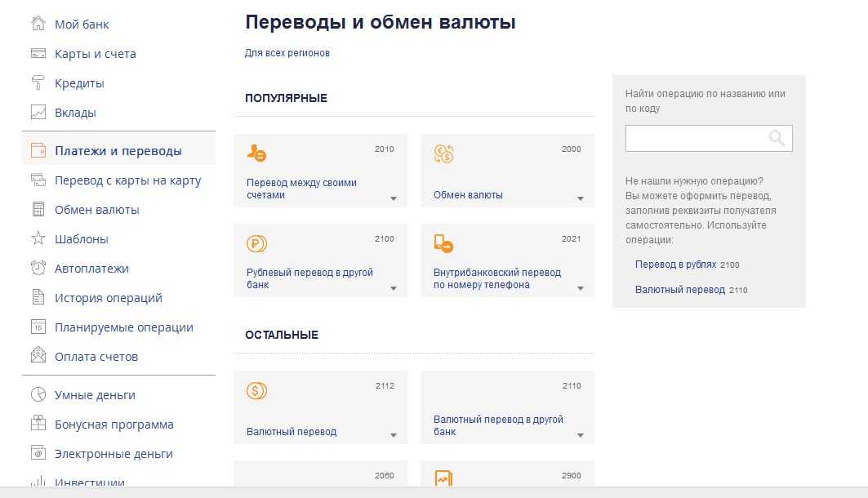Expand the Перевод между своими счетами arrow
Screen dimensions: 868x498
point(394,198)
